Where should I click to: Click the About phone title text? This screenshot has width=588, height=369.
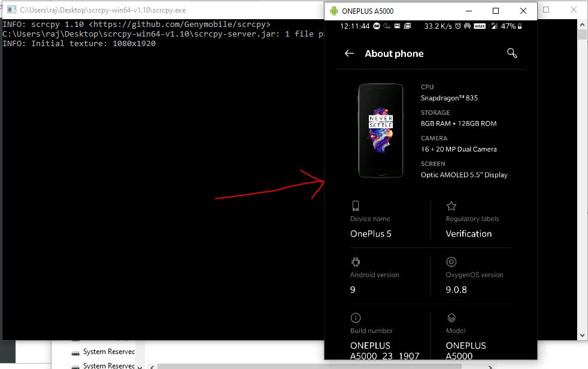[394, 54]
